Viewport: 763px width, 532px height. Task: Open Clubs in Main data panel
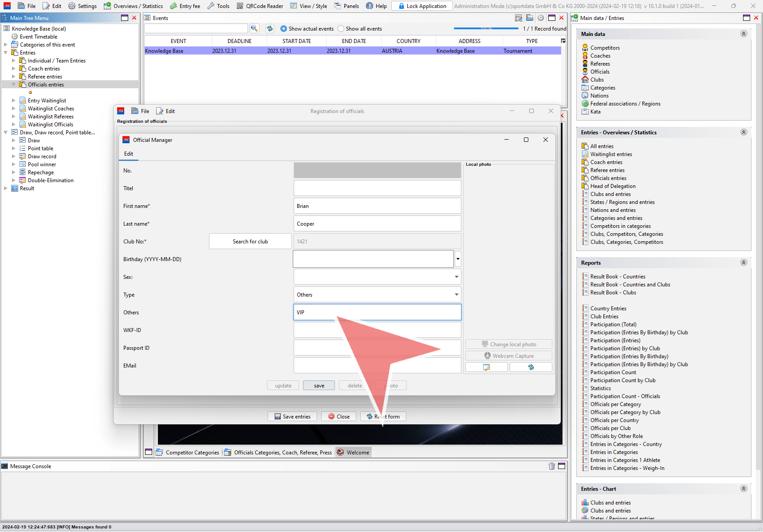(597, 80)
